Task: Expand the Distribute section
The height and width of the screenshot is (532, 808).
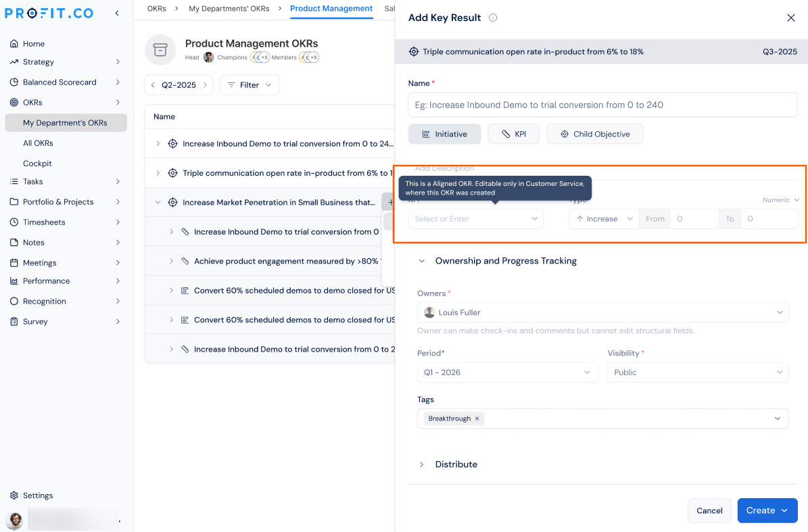Action: click(x=421, y=464)
